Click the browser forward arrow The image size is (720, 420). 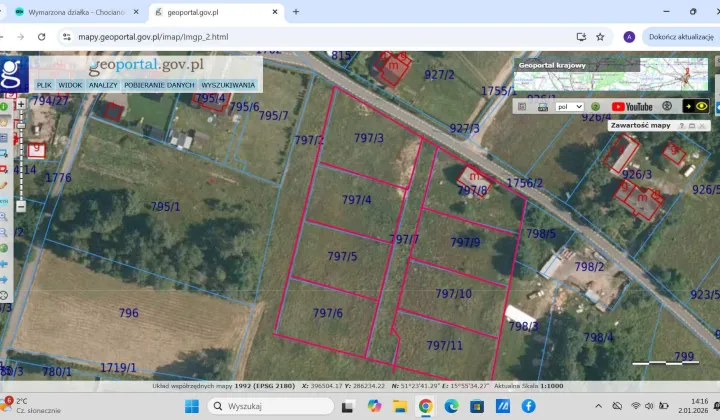20,37
